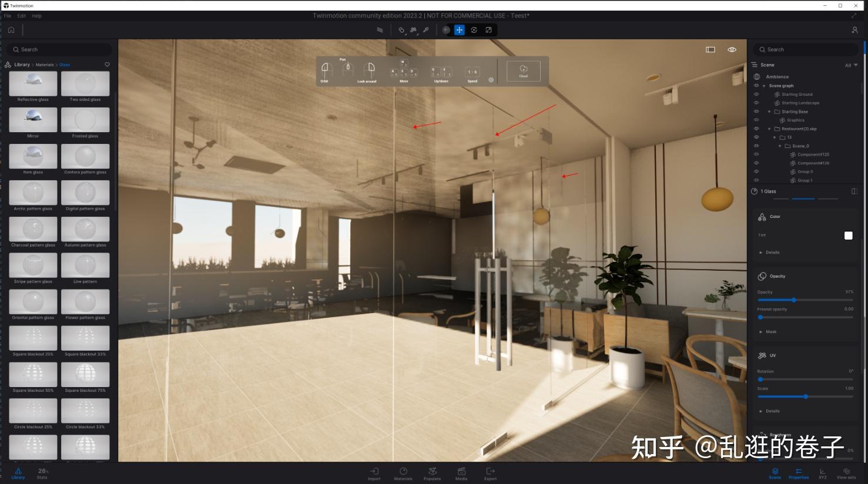
Task: Collapse the Scene_0 group
Action: point(780,146)
